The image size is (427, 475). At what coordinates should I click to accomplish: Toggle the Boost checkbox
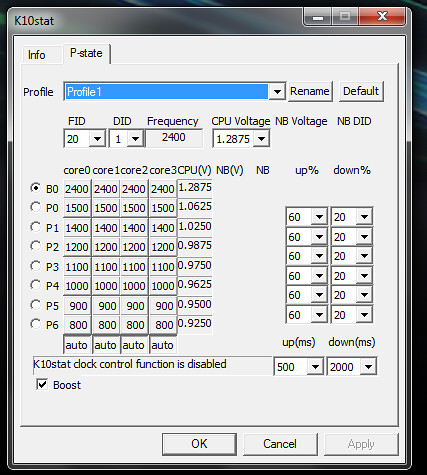(x=42, y=385)
